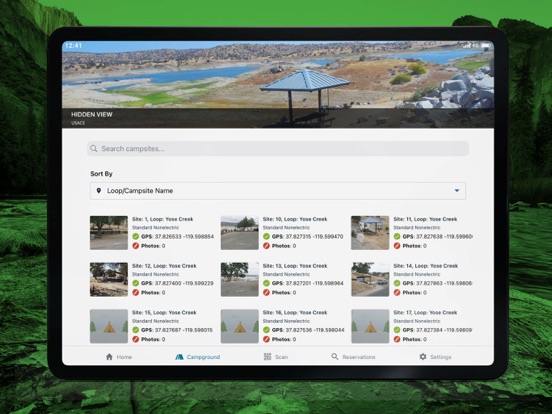552x414 pixels.
Task: Open Site 12 thumbnail photo
Action: click(109, 280)
